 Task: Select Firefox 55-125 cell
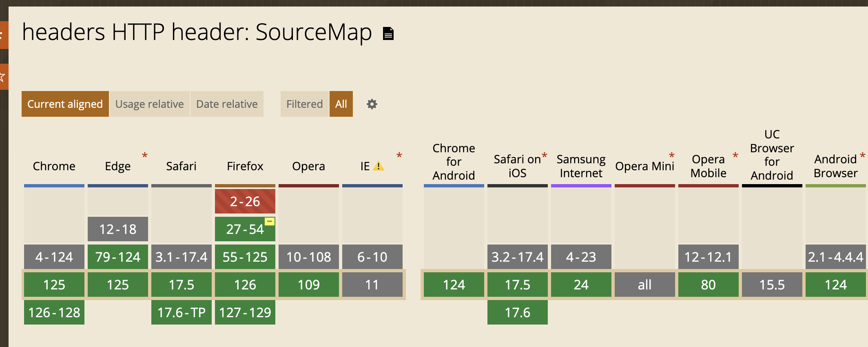point(245,257)
